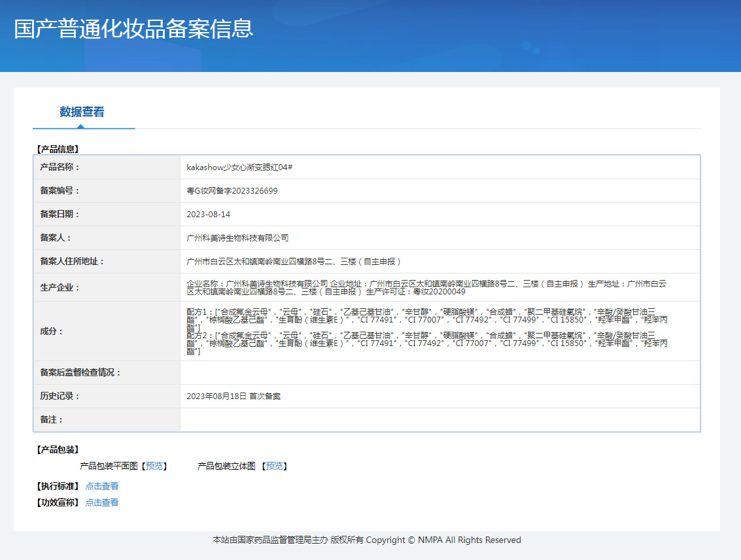The image size is (741, 560).
Task: Click the empty 备注 field cell
Action: (440, 419)
